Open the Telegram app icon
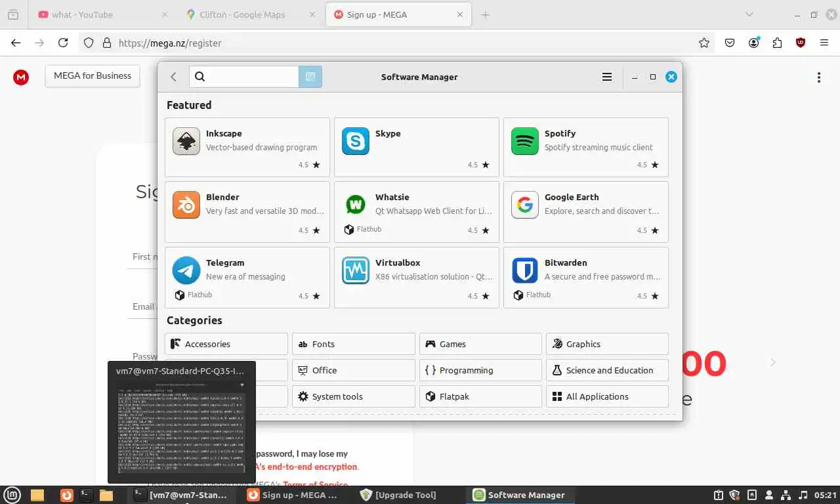 click(x=186, y=270)
